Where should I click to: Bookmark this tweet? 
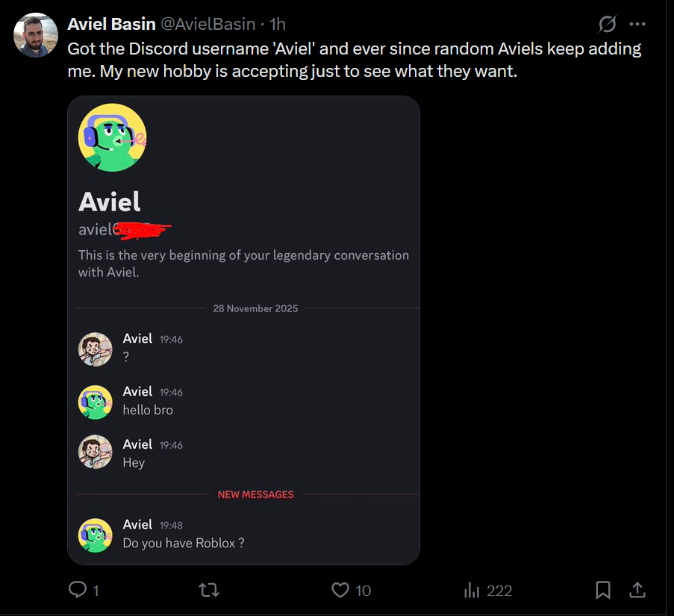pos(603,590)
